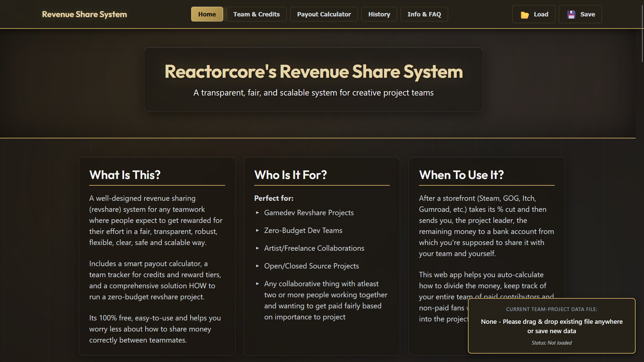Click the Revenue Share System logo text
644x362 pixels.
pyautogui.click(x=84, y=14)
